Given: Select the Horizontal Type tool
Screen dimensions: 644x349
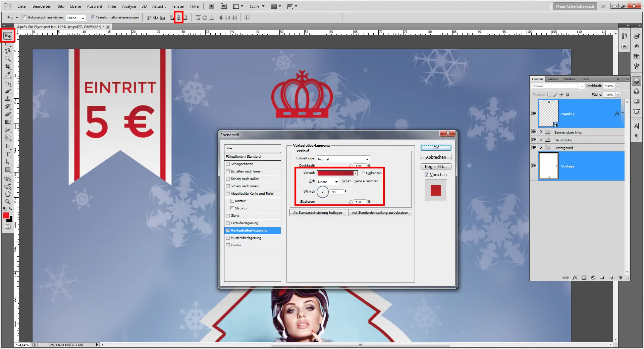Looking at the screenshot, I should point(8,154).
